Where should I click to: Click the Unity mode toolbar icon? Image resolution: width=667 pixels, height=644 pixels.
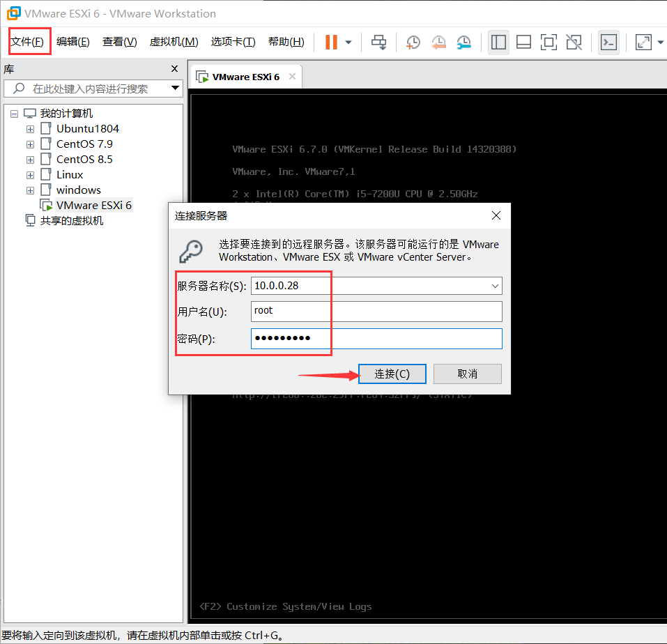tap(574, 42)
